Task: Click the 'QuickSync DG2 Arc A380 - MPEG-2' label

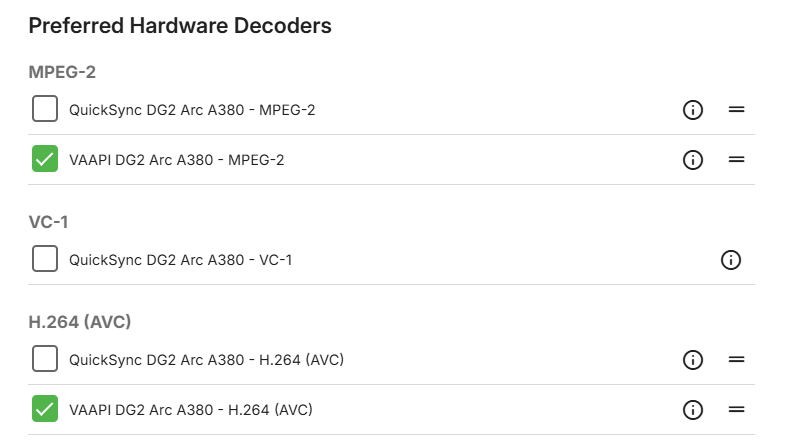Action: (192, 109)
